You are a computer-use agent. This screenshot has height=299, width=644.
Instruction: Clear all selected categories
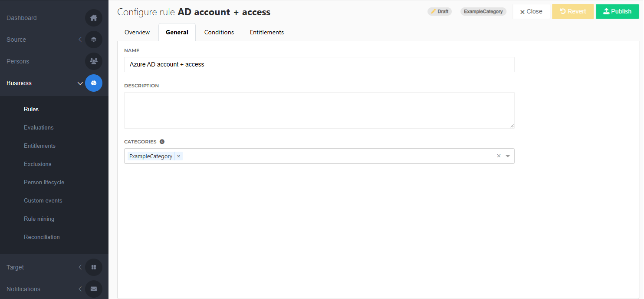coord(499,156)
